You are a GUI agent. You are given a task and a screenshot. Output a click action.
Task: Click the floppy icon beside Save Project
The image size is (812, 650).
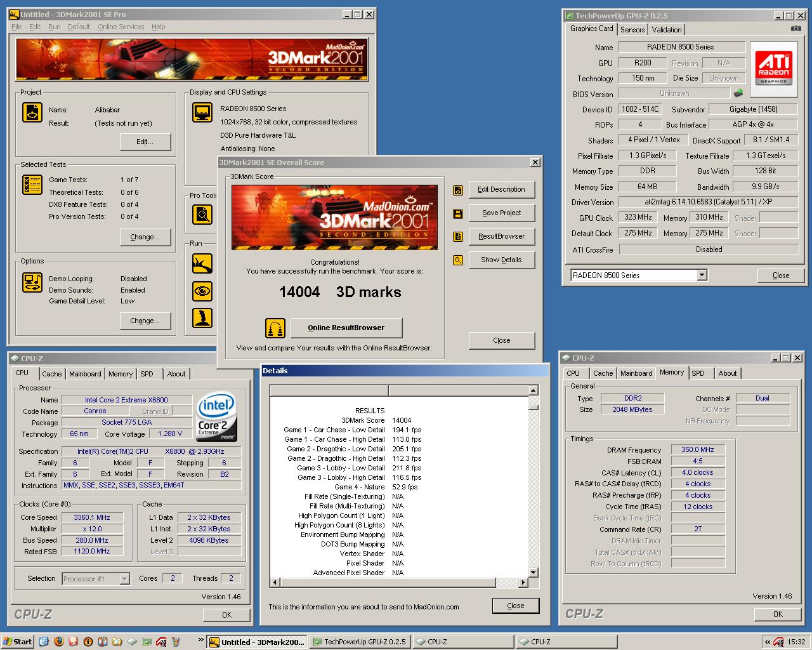(x=458, y=213)
